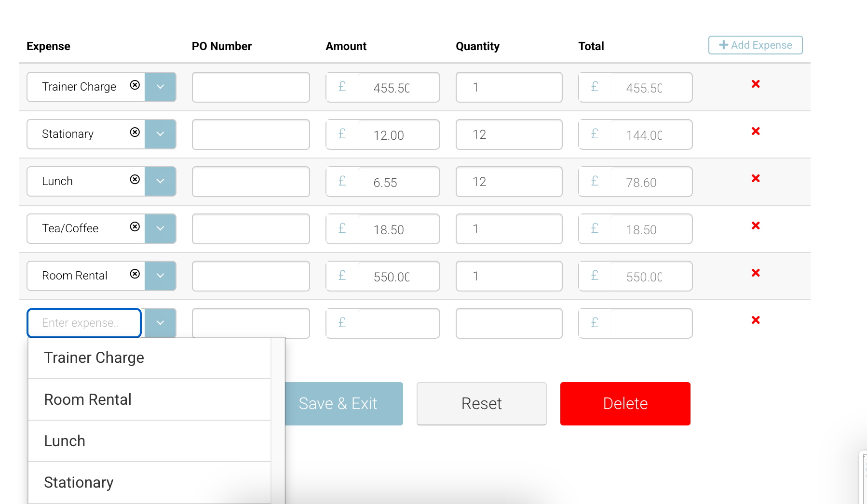Focus the PO Number field for Trainer Charge
This screenshot has width=867, height=504.
251,87
